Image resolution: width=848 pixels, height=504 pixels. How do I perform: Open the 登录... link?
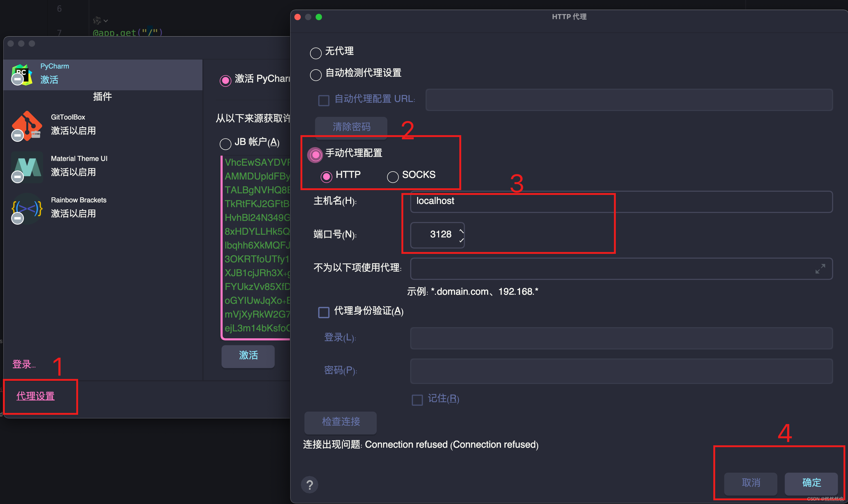[24, 364]
